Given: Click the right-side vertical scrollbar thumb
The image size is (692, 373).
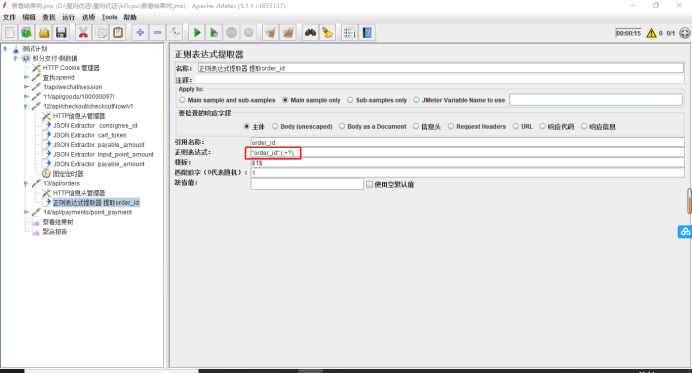Looking at the screenshot, I should 689,201.
